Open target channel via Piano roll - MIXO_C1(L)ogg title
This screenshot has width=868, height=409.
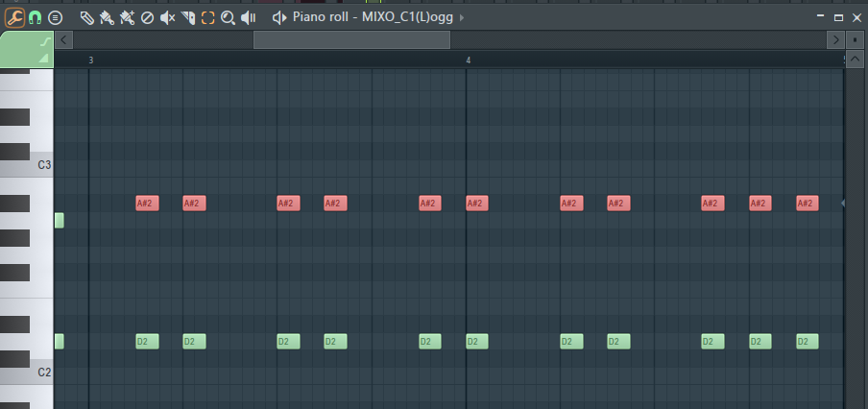tap(373, 17)
